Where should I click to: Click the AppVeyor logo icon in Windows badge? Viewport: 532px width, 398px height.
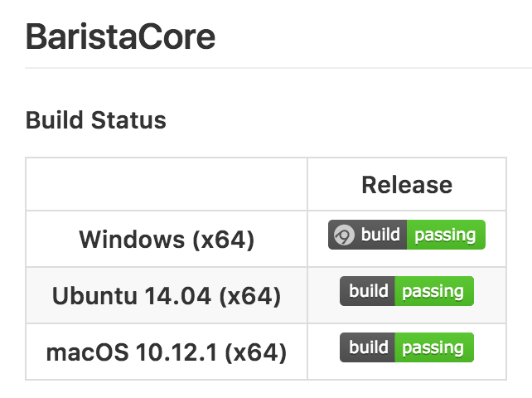point(344,235)
